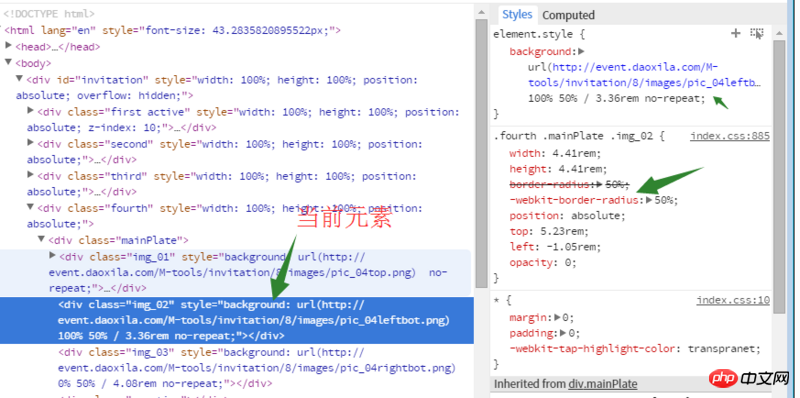Expand the background shorthand arrow in element.style
Screen dimensions: 800x398
click(581, 51)
